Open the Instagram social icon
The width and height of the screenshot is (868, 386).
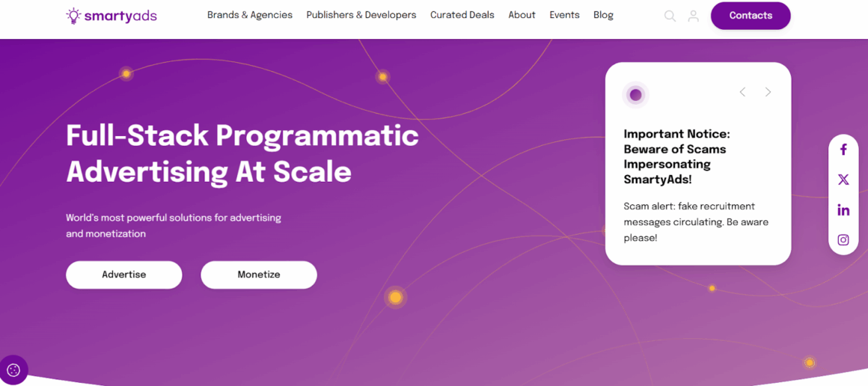point(843,240)
